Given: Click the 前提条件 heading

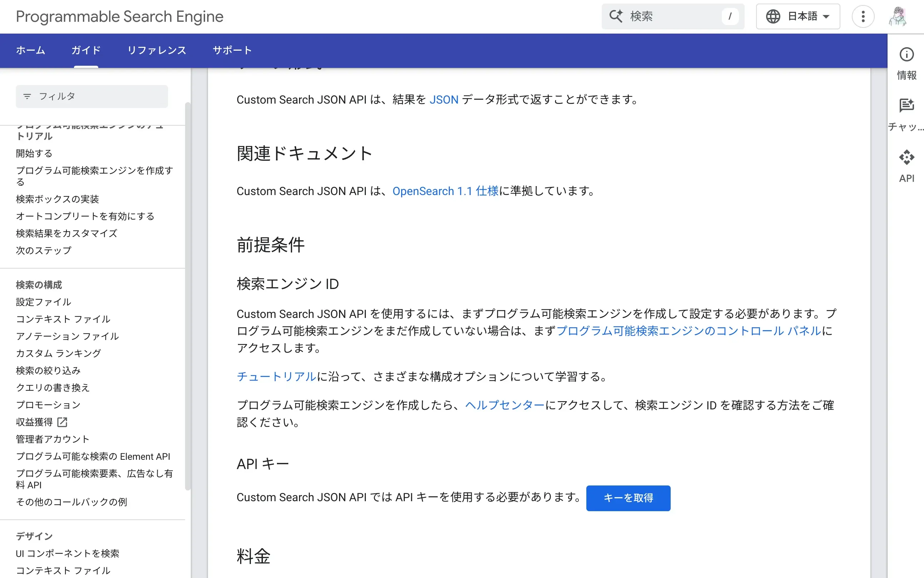Looking at the screenshot, I should (271, 245).
